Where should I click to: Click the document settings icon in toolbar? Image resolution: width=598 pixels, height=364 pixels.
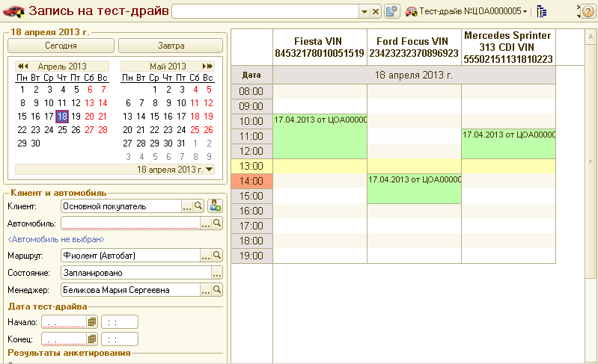[391, 11]
